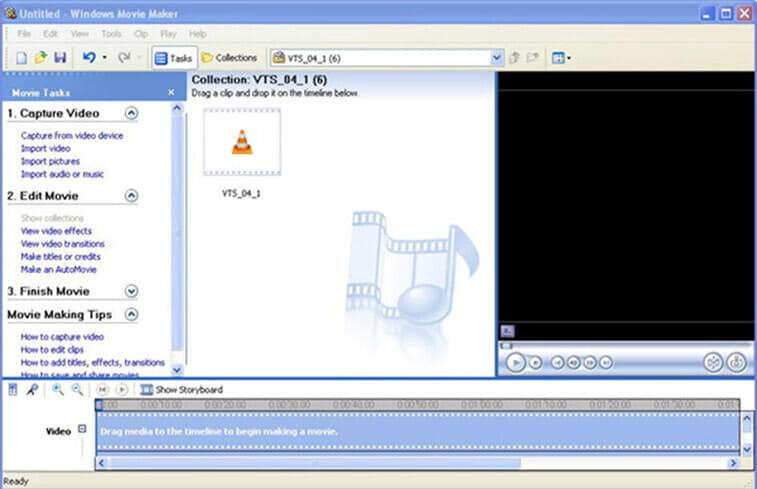Click the monitor seek bar

pos(626,346)
